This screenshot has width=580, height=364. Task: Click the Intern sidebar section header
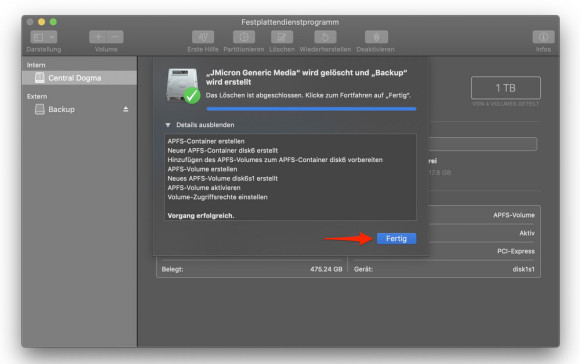pos(36,65)
